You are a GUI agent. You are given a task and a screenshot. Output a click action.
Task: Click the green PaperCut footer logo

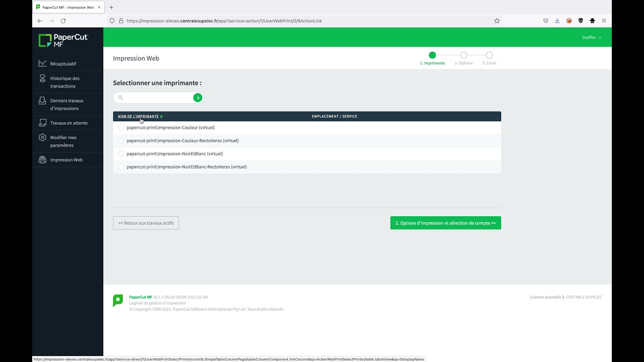click(x=118, y=301)
